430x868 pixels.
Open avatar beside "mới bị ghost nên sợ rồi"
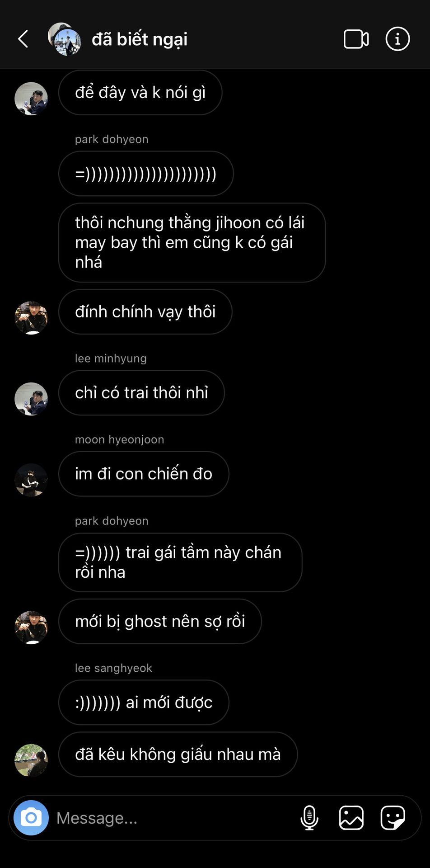point(31,627)
